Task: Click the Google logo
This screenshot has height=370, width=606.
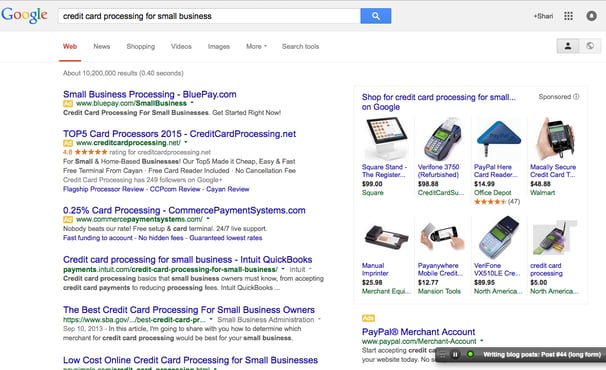Action: [24, 15]
